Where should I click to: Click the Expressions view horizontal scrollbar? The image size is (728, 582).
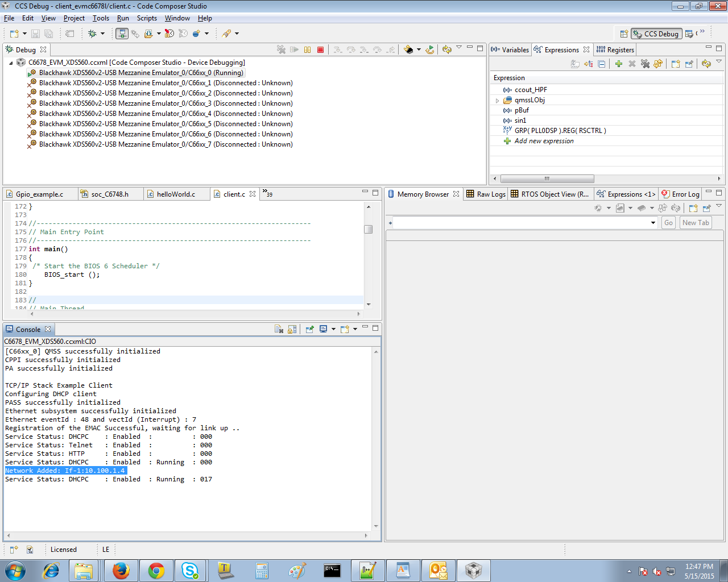pyautogui.click(x=547, y=178)
